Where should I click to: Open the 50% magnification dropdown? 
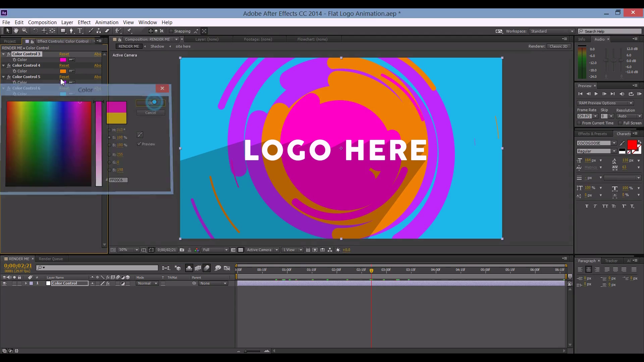(129, 250)
